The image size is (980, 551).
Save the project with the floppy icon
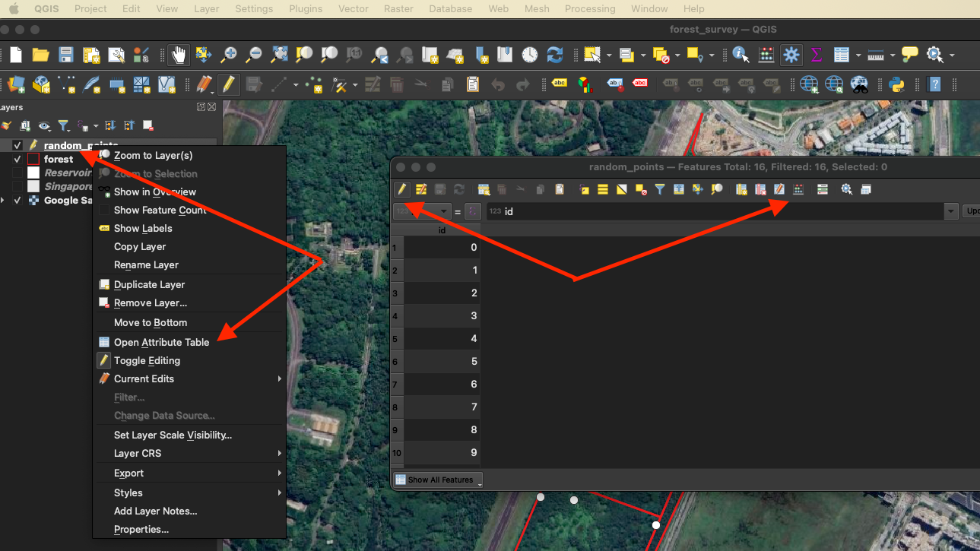point(66,55)
